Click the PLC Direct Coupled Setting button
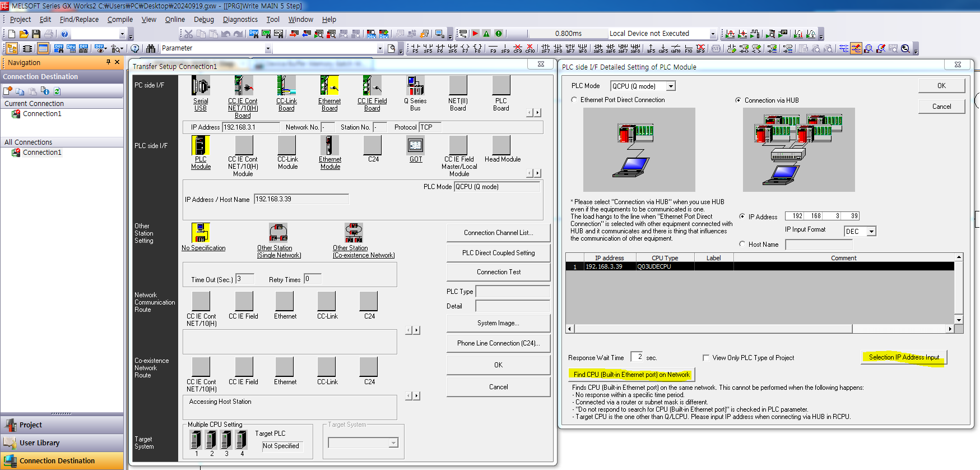Image resolution: width=980 pixels, height=470 pixels. click(x=498, y=253)
